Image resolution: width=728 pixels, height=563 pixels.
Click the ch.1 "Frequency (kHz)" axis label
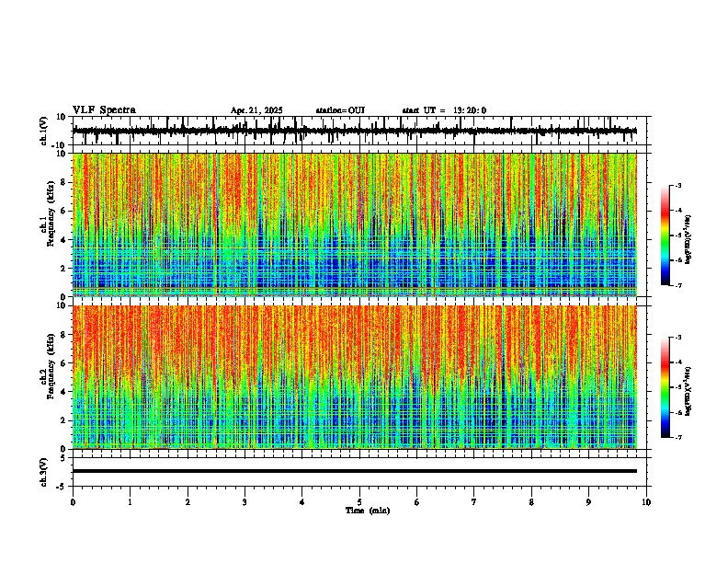tap(51, 213)
